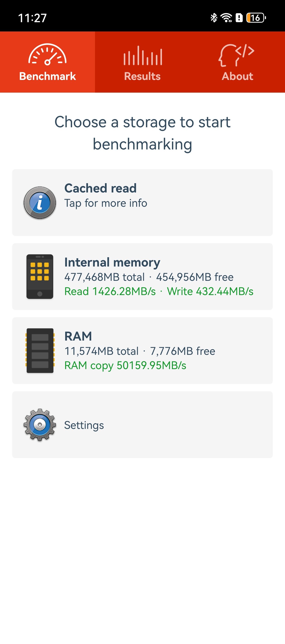Select the Benchmark tab label
The image size is (285, 644).
pos(47,76)
